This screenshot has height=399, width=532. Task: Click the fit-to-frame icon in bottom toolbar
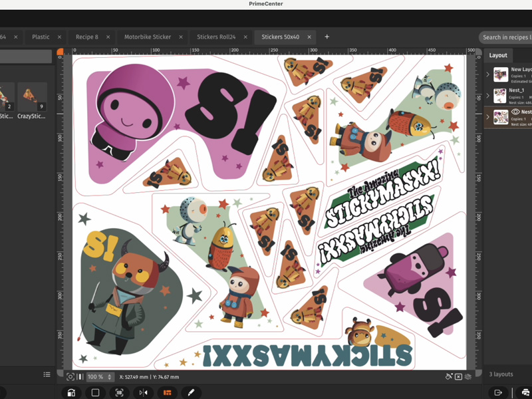click(119, 392)
